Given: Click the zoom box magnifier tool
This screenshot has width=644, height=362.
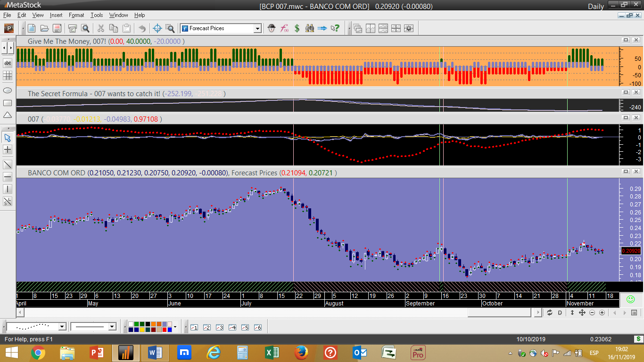Looking at the screenshot, I should (170, 28).
